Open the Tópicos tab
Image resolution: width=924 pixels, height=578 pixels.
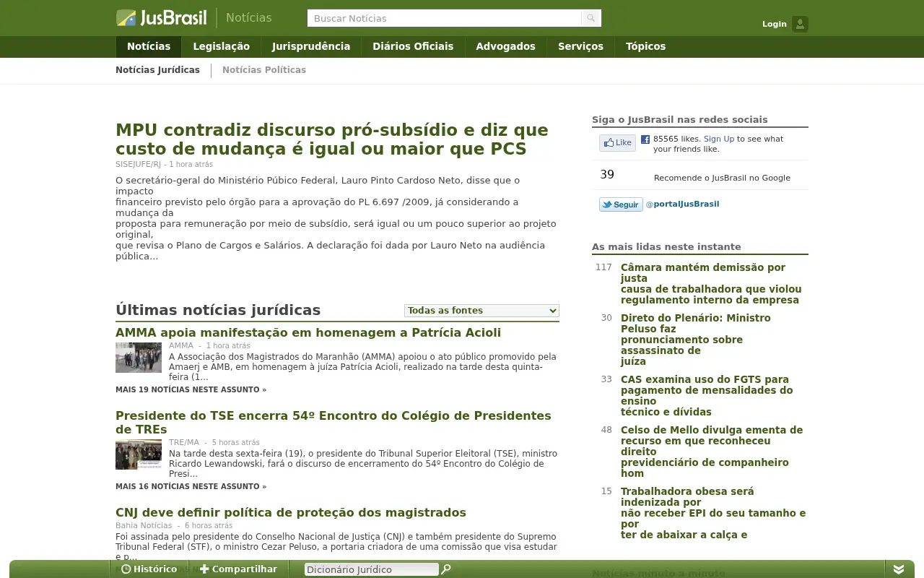click(x=645, y=46)
